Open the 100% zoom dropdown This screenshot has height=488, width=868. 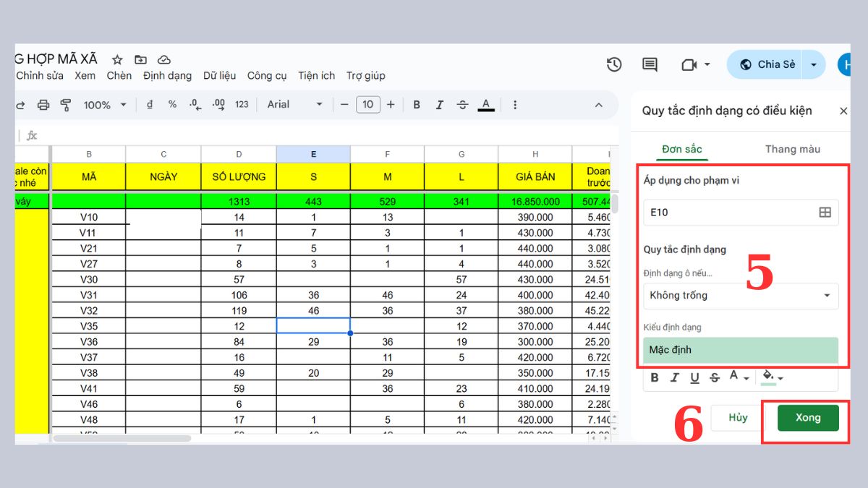[x=105, y=105]
